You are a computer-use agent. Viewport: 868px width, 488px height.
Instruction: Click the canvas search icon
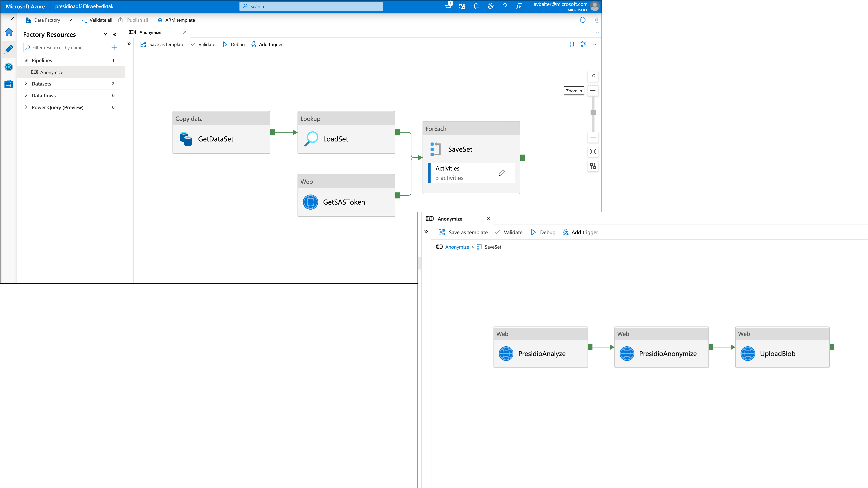tap(593, 76)
